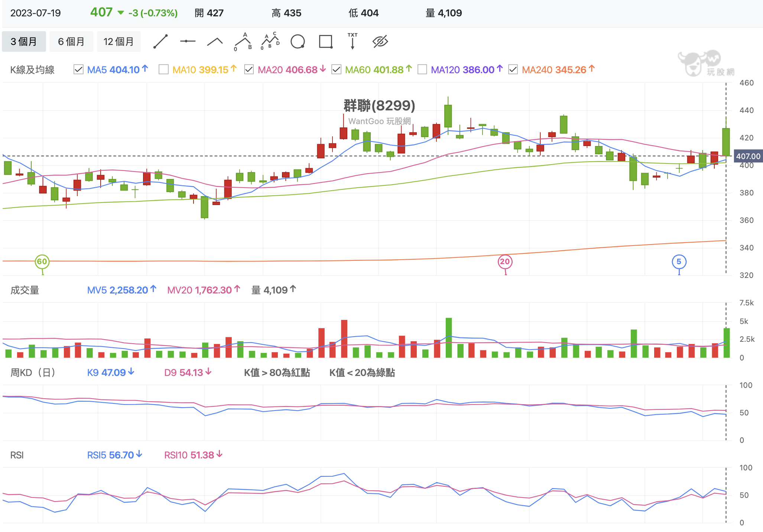Select the horizontal line drawing tool
This screenshot has height=532, width=763.
[x=188, y=41]
